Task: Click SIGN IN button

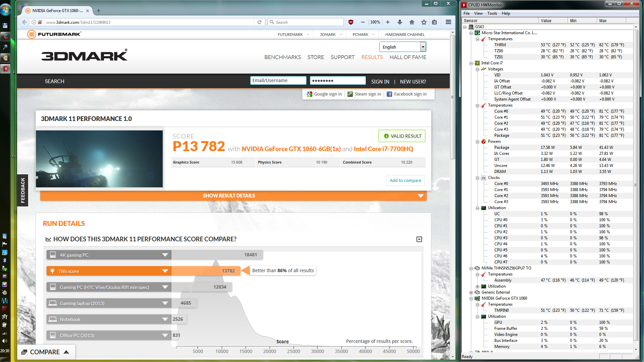Action: point(380,82)
